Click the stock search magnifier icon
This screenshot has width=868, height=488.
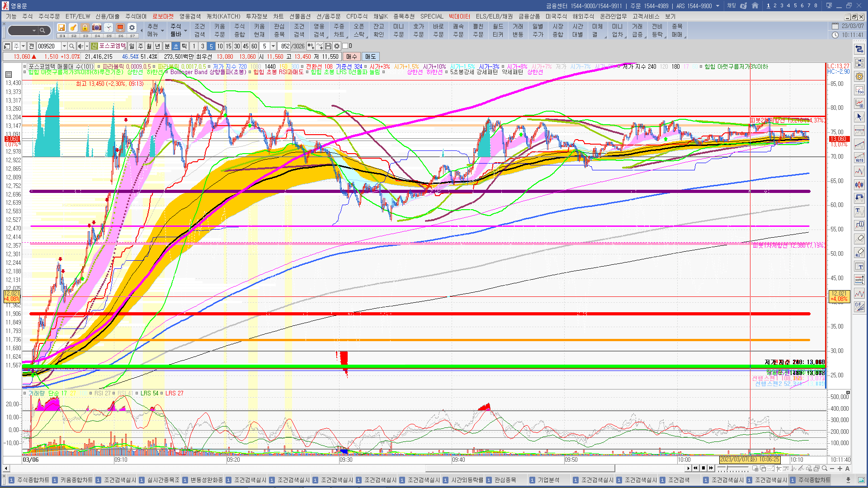(x=71, y=46)
